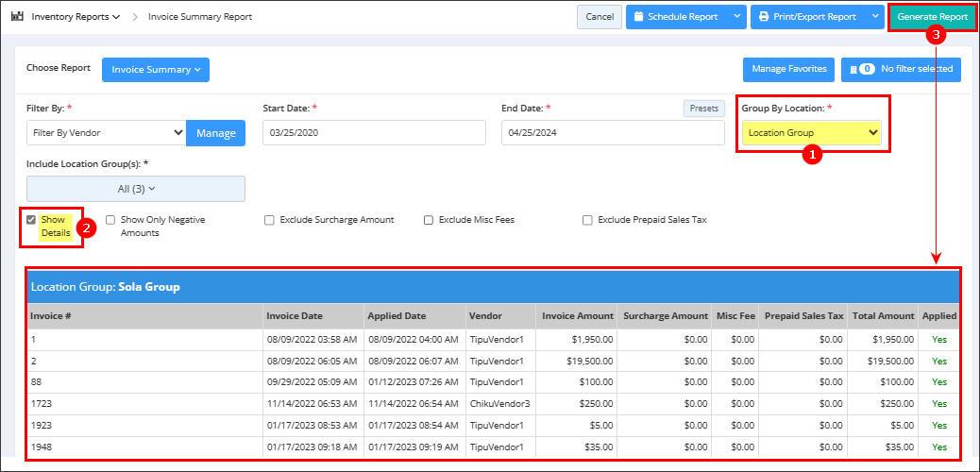This screenshot has height=472, width=980.
Task: Click the Invoice Amount column header
Action: pyautogui.click(x=576, y=316)
